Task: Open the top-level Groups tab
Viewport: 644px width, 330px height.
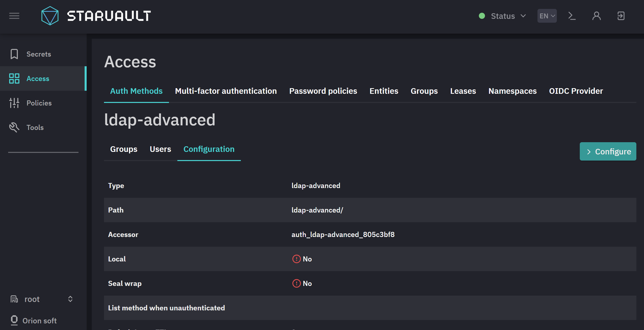Action: point(424,91)
